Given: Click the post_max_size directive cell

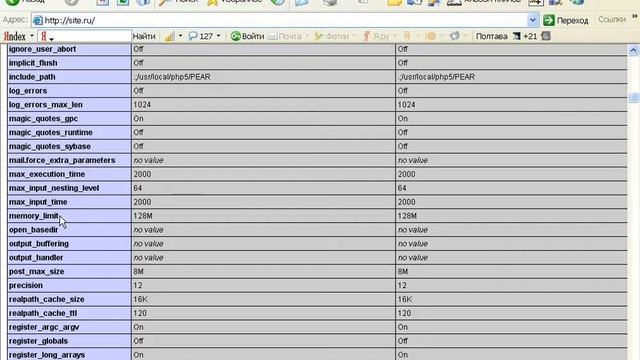Looking at the screenshot, I should pos(69,271).
